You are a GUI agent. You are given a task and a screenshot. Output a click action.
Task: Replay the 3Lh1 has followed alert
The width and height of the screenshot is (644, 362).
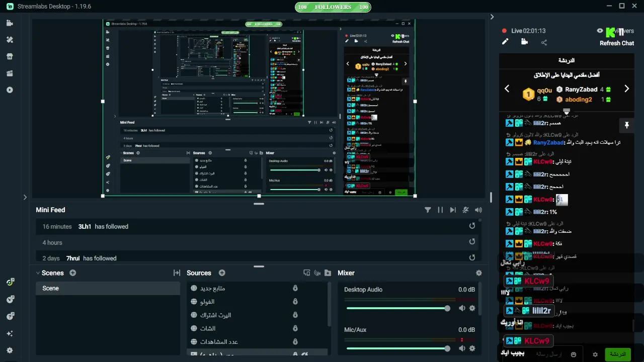click(472, 226)
